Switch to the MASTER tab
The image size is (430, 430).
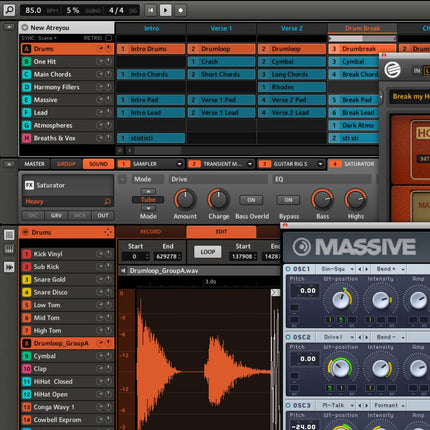[x=35, y=164]
